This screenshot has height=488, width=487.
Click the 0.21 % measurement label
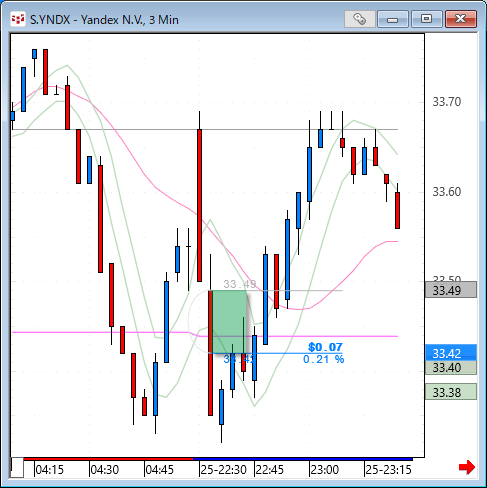tap(324, 359)
